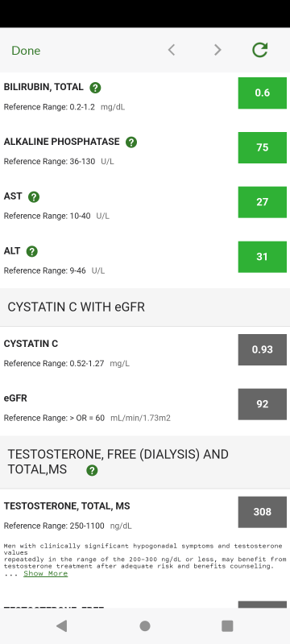Open the AST help question mark

click(34, 196)
